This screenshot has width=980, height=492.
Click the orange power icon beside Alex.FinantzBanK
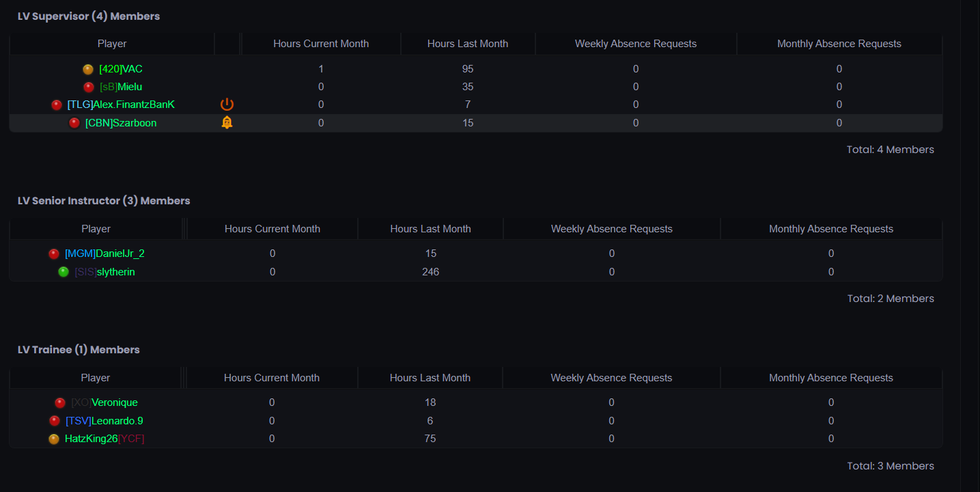pos(227,105)
